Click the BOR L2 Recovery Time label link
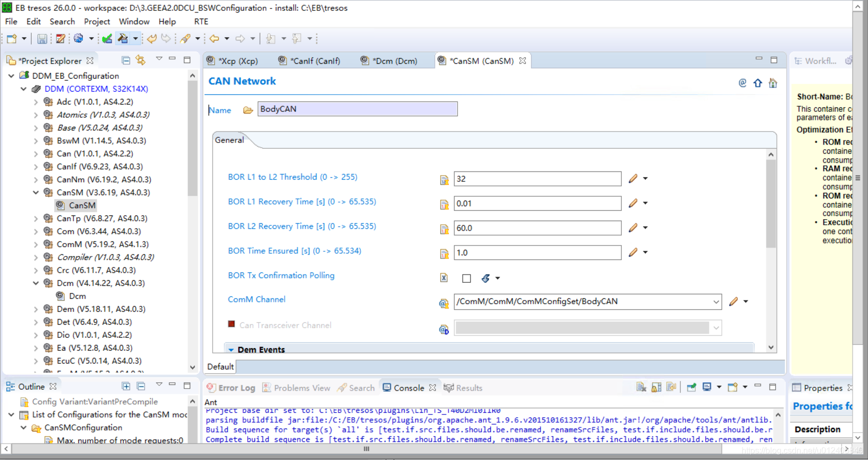Screen dimensions: 868x460 [302, 226]
